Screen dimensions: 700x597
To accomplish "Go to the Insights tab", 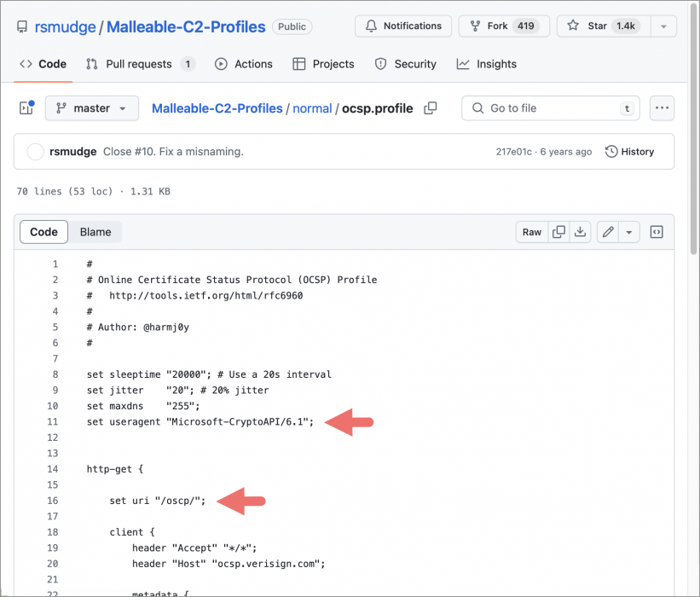I will tap(487, 64).
